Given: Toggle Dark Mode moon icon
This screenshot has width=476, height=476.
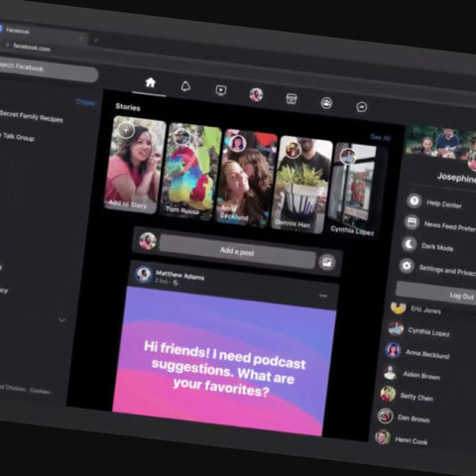Looking at the screenshot, I should click(410, 244).
